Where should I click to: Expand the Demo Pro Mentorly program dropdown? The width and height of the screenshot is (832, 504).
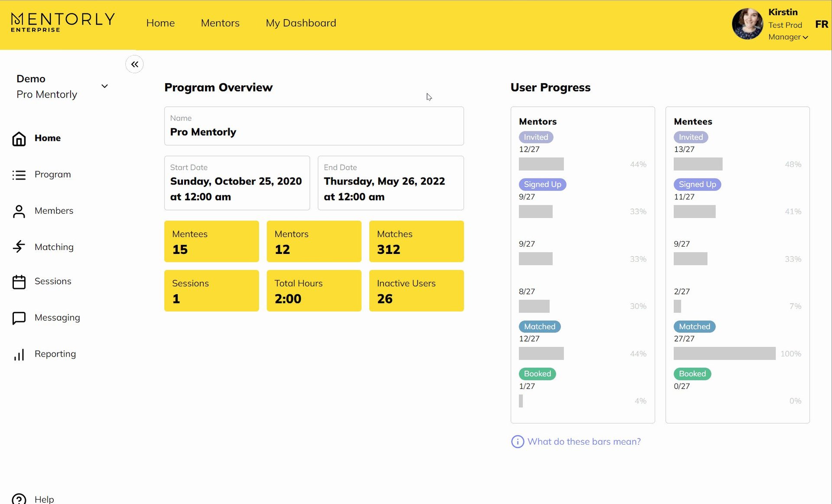[x=104, y=86]
